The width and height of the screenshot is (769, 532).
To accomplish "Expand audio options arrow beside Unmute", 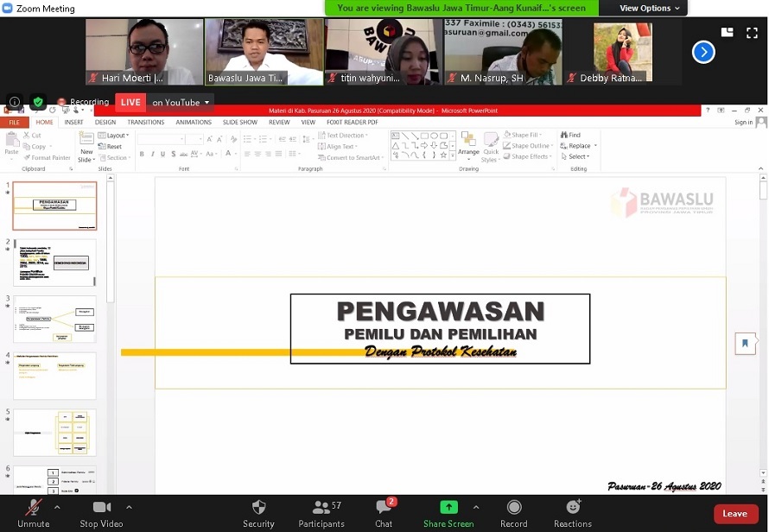I will (x=58, y=507).
